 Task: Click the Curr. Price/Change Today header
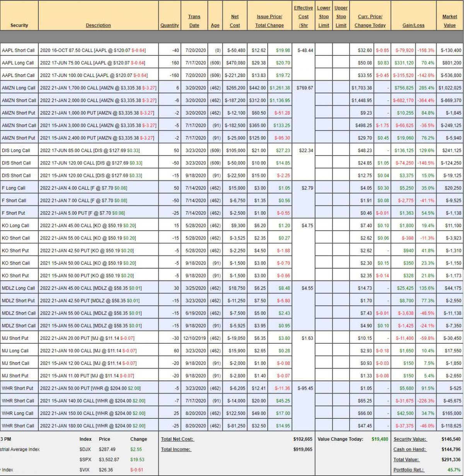pyautogui.click(x=370, y=21)
